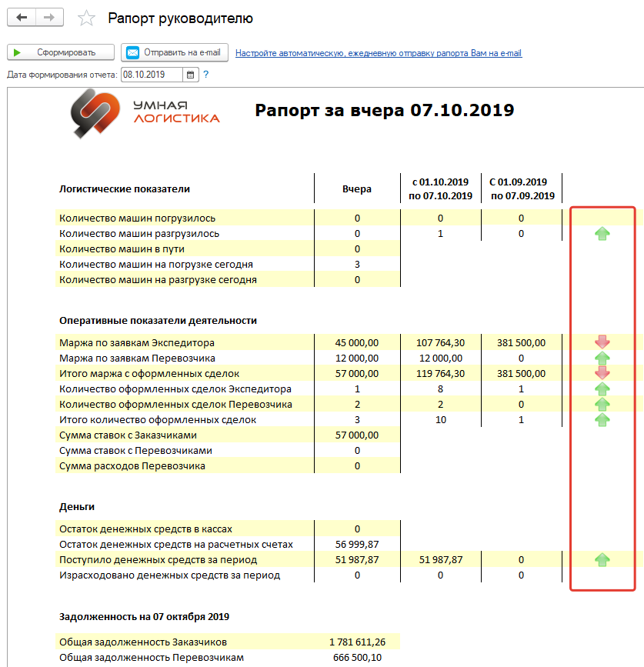
Task: Select row Количество оформленных сделок Перевозчика
Action: pos(175,404)
